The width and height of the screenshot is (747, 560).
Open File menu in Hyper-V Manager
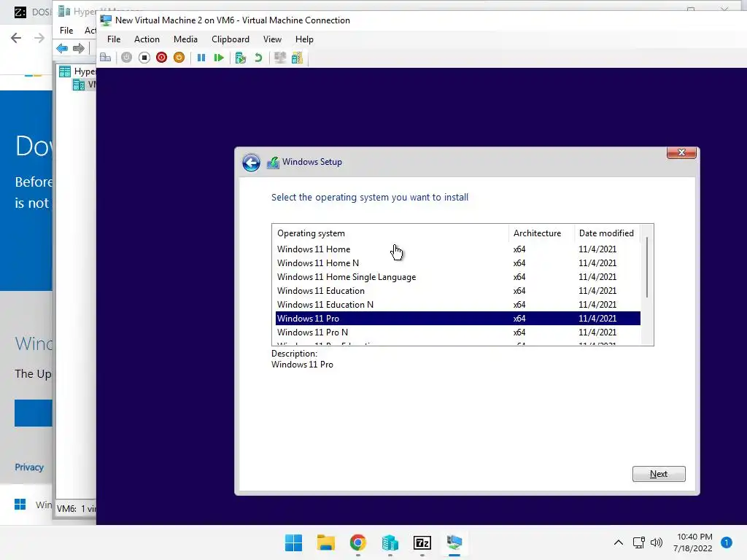tap(66, 31)
